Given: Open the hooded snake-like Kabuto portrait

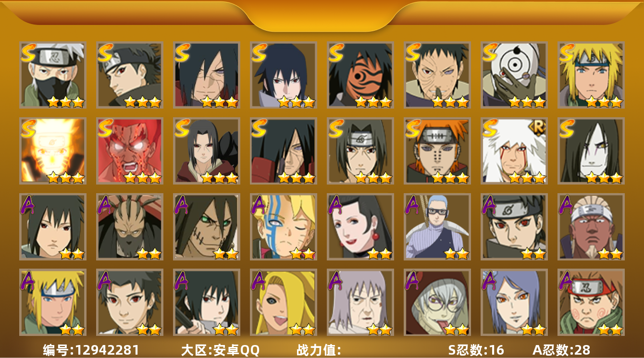Looking at the screenshot, I should point(437,302).
